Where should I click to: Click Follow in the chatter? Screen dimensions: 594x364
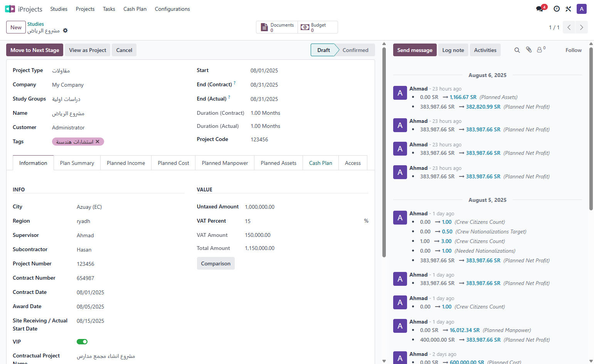click(574, 50)
